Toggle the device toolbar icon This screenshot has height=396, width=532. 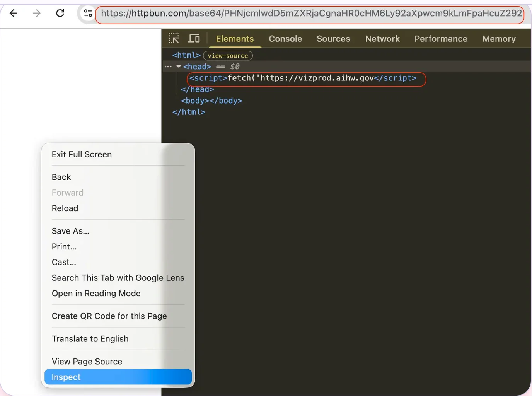pyautogui.click(x=194, y=38)
